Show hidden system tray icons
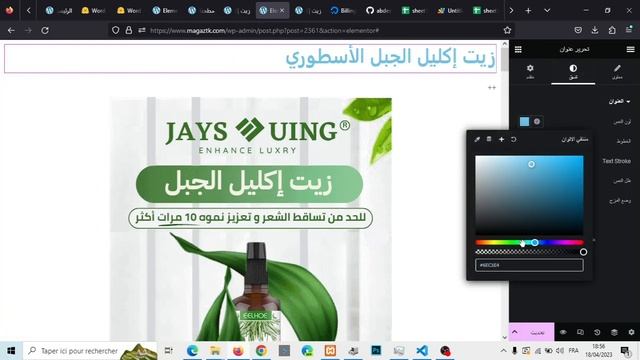Image resolution: width=640 pixels, height=360 pixels. pos(503,351)
